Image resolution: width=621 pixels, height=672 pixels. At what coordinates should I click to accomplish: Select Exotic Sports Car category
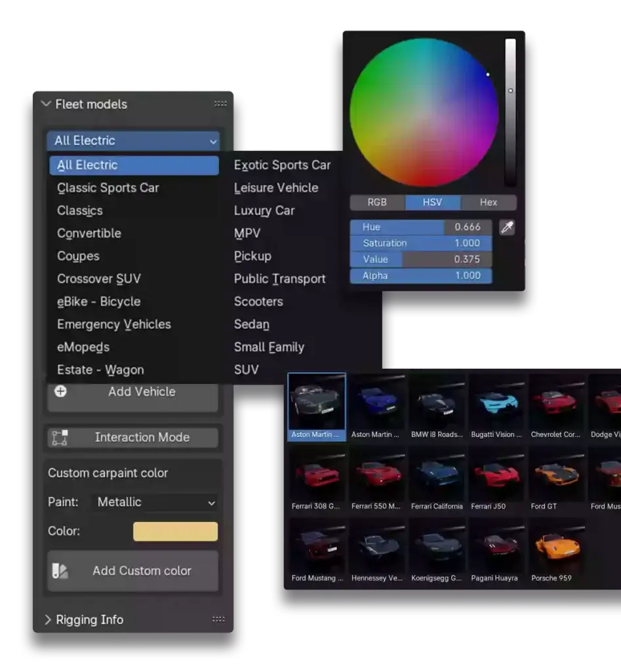pyautogui.click(x=282, y=165)
